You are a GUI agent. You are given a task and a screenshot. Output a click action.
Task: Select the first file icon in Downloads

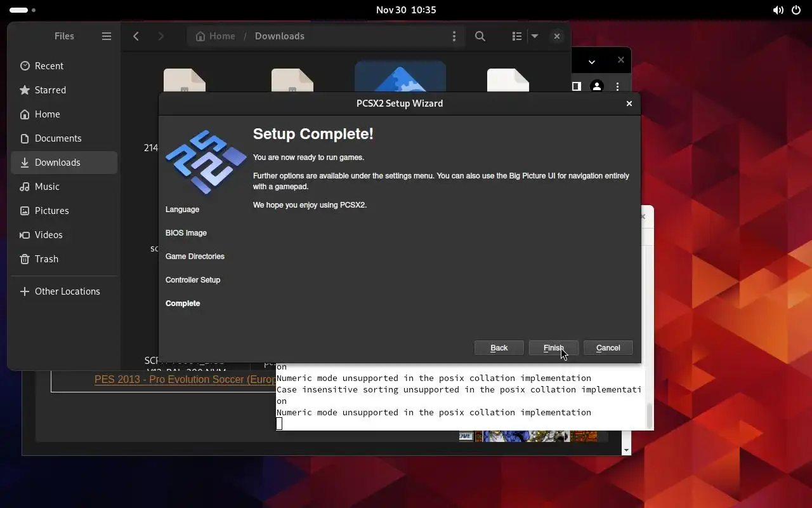click(x=185, y=80)
